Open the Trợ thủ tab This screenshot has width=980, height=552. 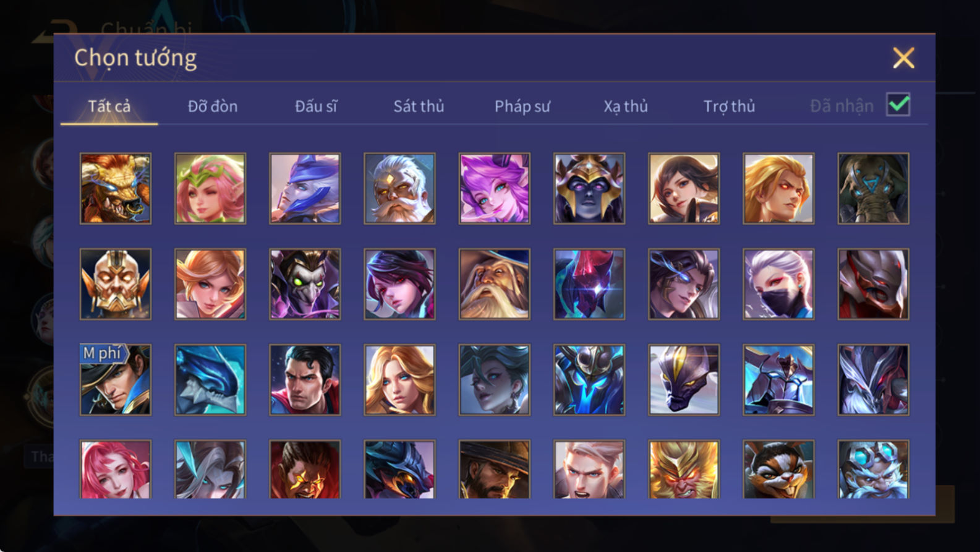point(729,106)
